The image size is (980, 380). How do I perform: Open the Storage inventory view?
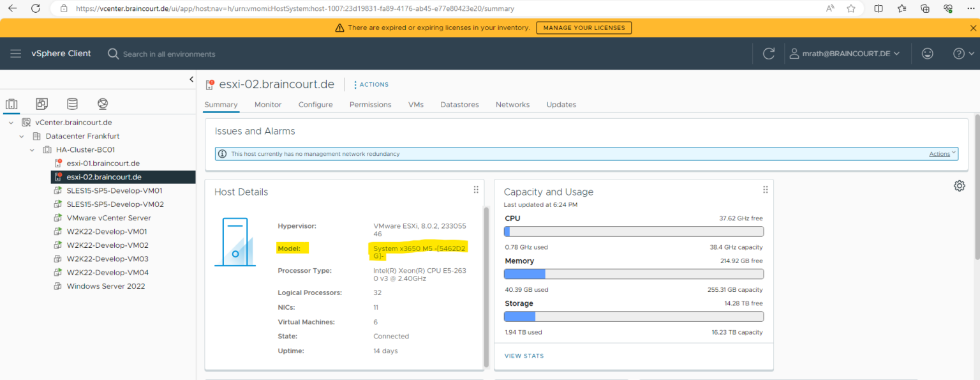(x=72, y=103)
